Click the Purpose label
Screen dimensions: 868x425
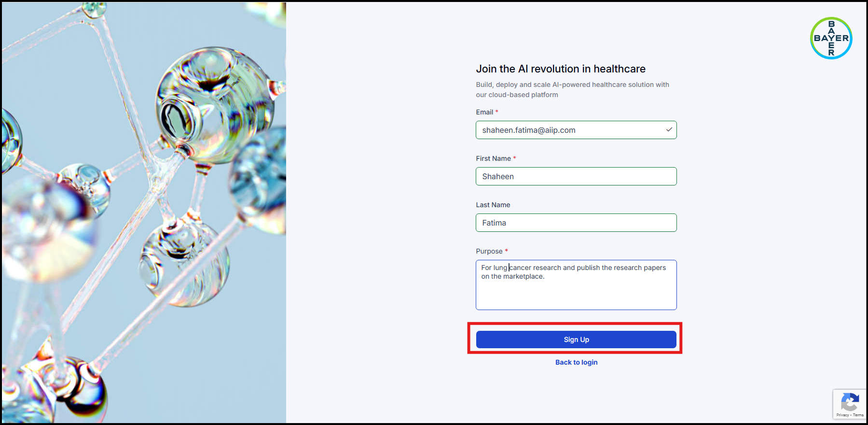pyautogui.click(x=489, y=251)
